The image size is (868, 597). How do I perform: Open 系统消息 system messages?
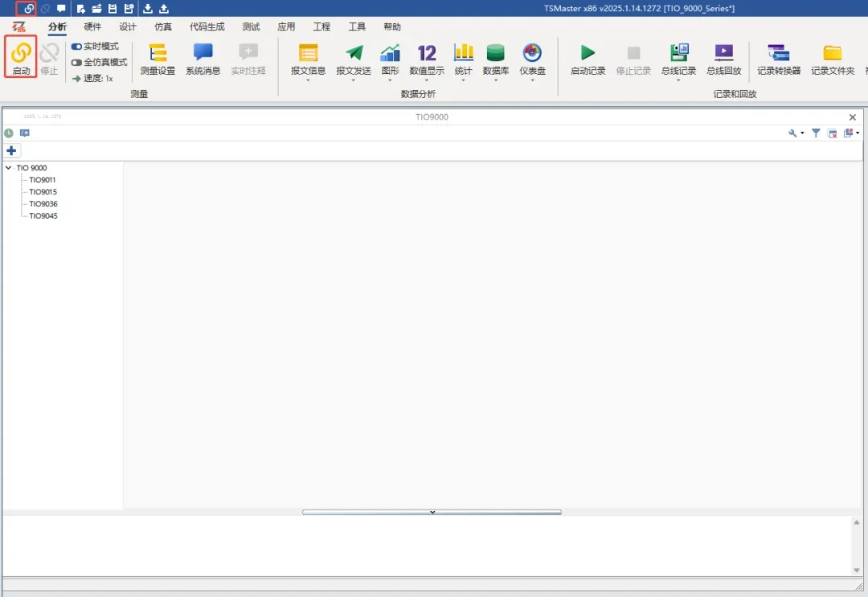coord(203,54)
